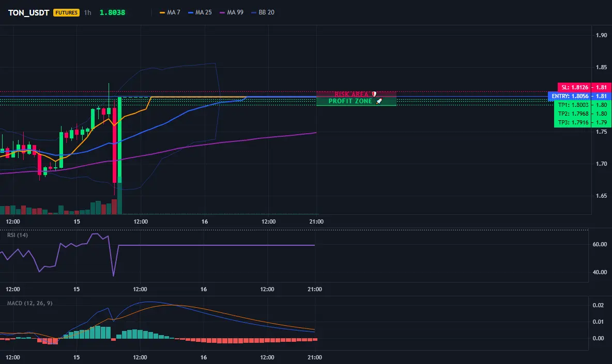This screenshot has height=364, width=612.
Task: Click the purple MA 99 legend marker
Action: (x=222, y=12)
